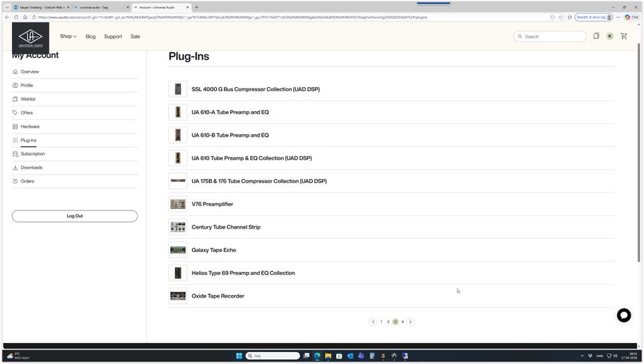Image resolution: width=644 pixels, height=364 pixels.
Task: Open Galaxy Tape Echo plug-in title
Action: pos(213,250)
